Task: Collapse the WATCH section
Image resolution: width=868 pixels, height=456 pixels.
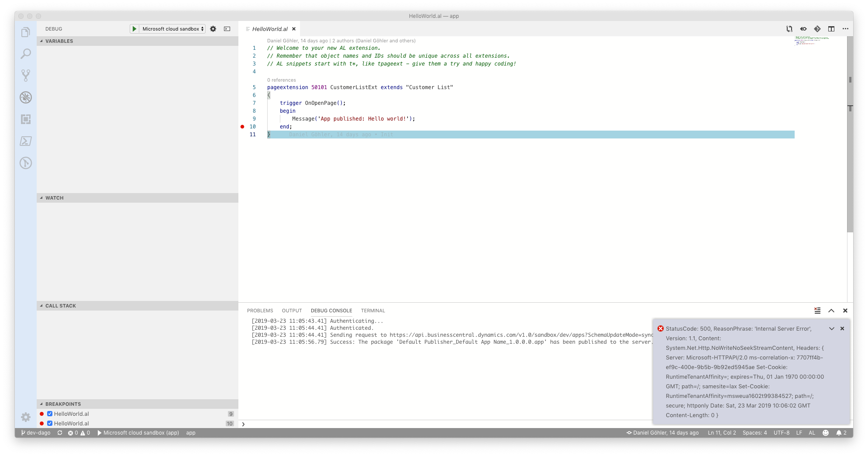Action: pos(138,198)
